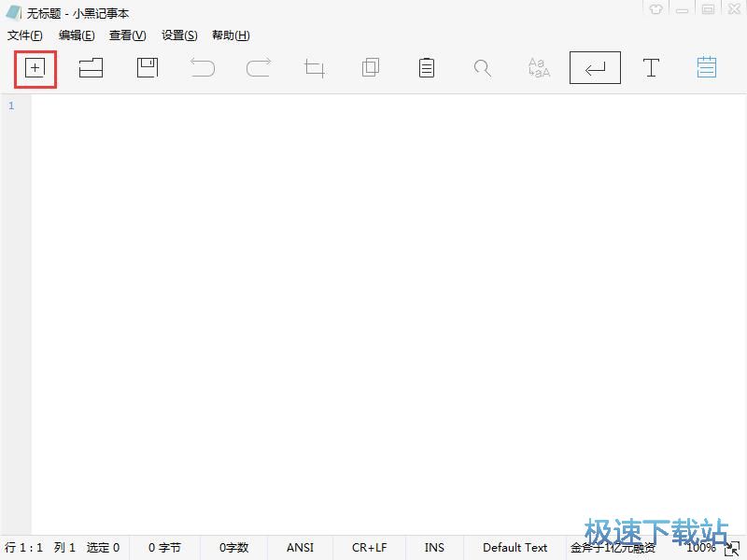The image size is (747, 560).
Task: Click the New file icon
Action: tap(35, 68)
